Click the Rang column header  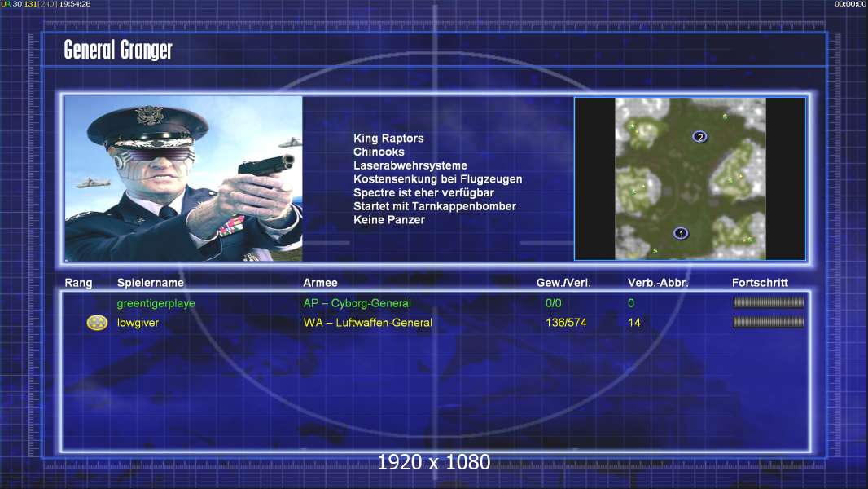79,283
